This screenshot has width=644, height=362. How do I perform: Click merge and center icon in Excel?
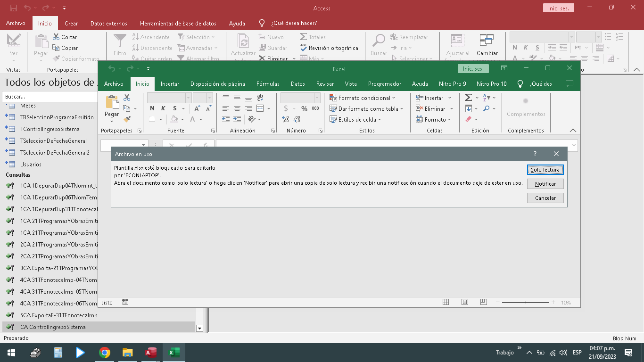[x=260, y=108]
